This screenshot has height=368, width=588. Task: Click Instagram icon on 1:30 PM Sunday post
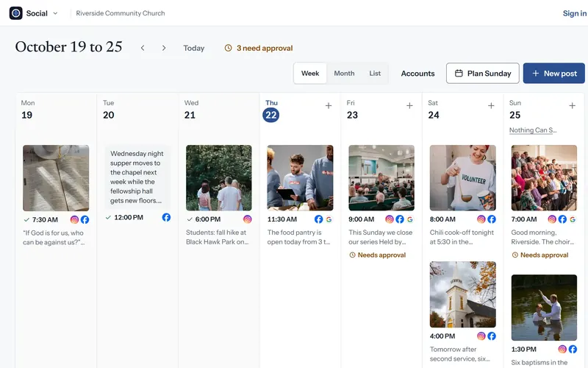[x=562, y=349]
